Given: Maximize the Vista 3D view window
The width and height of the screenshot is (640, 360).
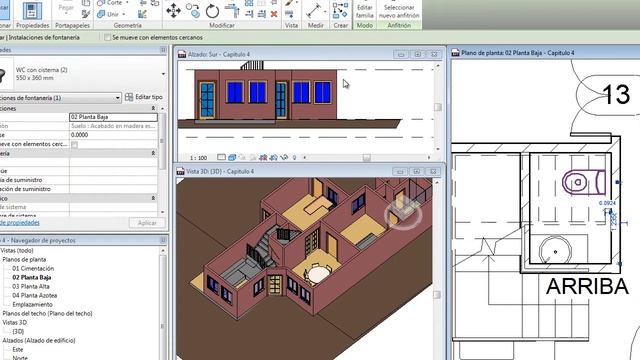Looking at the screenshot, I should 417,171.
